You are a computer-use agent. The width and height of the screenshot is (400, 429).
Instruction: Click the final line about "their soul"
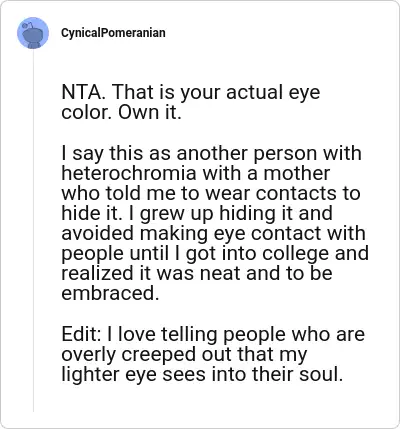click(202, 375)
